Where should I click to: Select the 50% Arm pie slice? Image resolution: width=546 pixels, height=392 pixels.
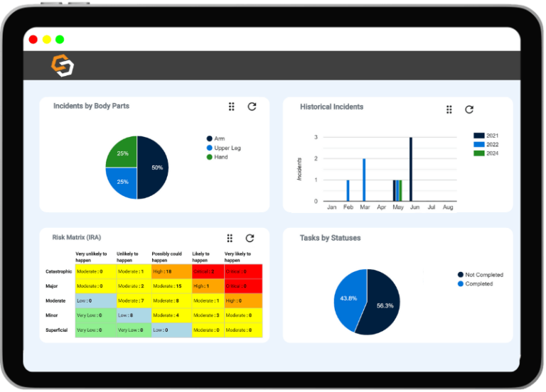[x=154, y=168]
